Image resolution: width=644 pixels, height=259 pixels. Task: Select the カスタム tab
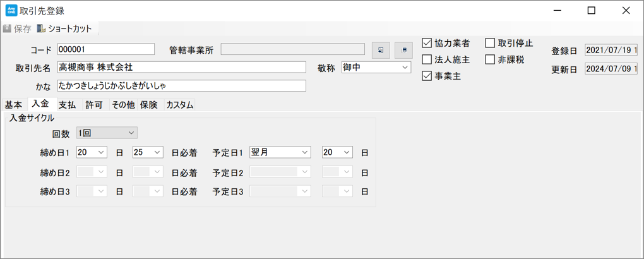coord(180,105)
